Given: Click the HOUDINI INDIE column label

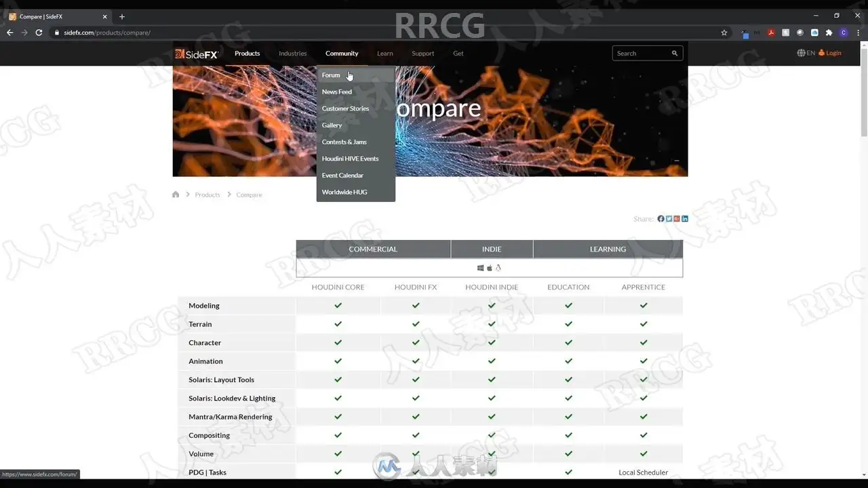Looking at the screenshot, I should pos(492,287).
